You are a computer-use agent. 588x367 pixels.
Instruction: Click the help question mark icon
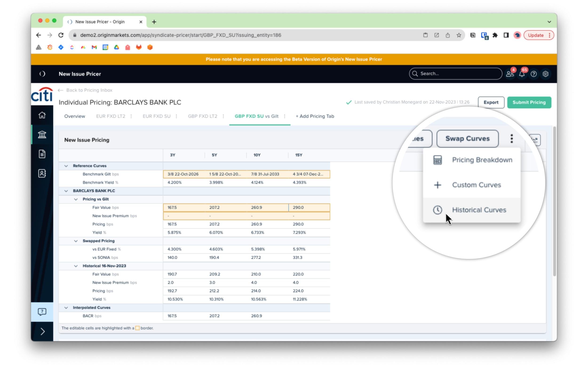pos(533,74)
